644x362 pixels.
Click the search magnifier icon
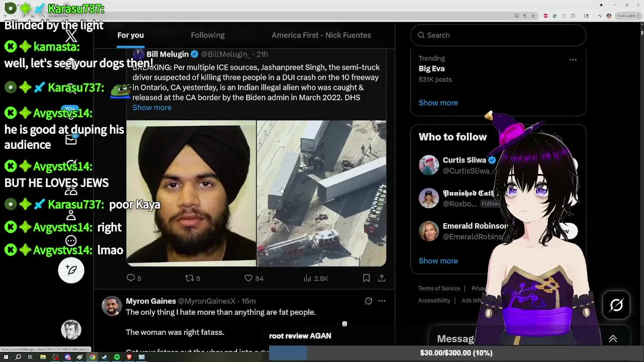421,35
